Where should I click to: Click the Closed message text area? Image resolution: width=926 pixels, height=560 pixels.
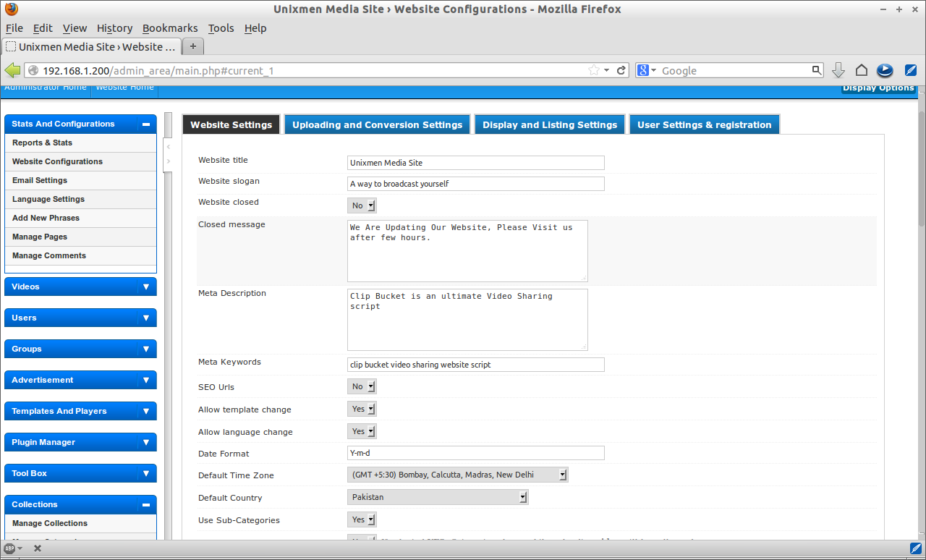tap(467, 251)
